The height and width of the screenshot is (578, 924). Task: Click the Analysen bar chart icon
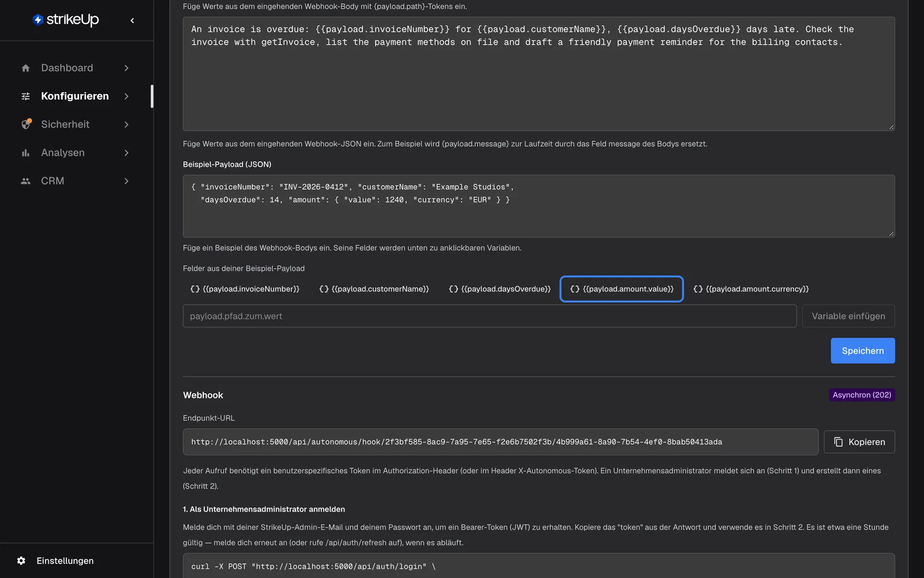(x=26, y=153)
